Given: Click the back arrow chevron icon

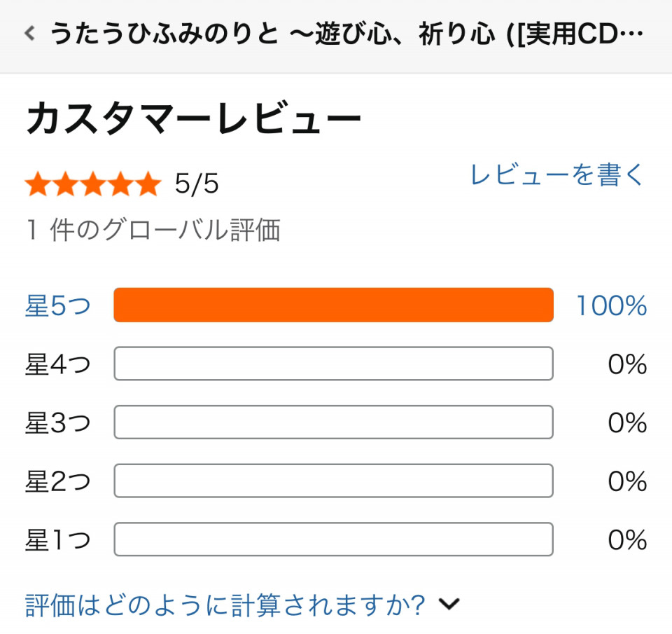Looking at the screenshot, I should (29, 34).
